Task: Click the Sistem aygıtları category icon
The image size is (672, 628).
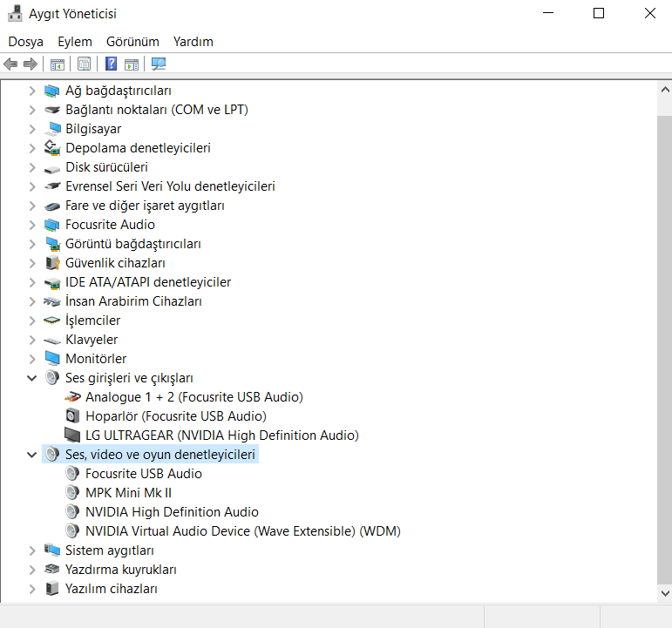Action: click(51, 550)
